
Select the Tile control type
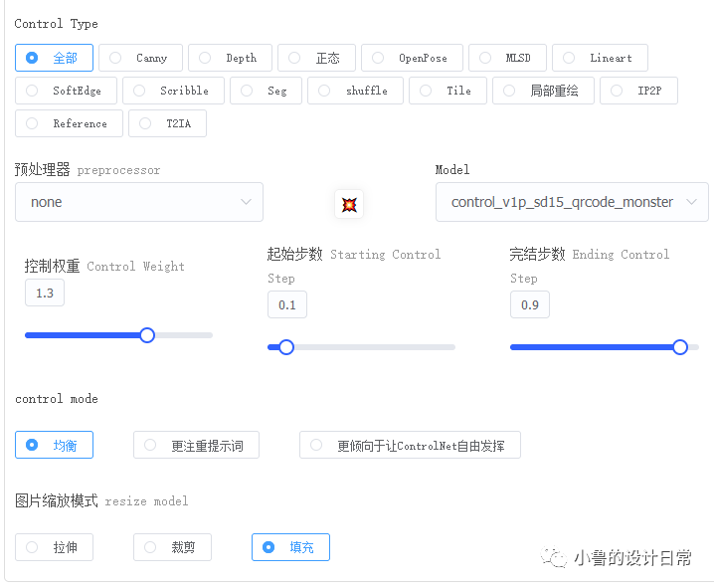pyautogui.click(x=447, y=91)
